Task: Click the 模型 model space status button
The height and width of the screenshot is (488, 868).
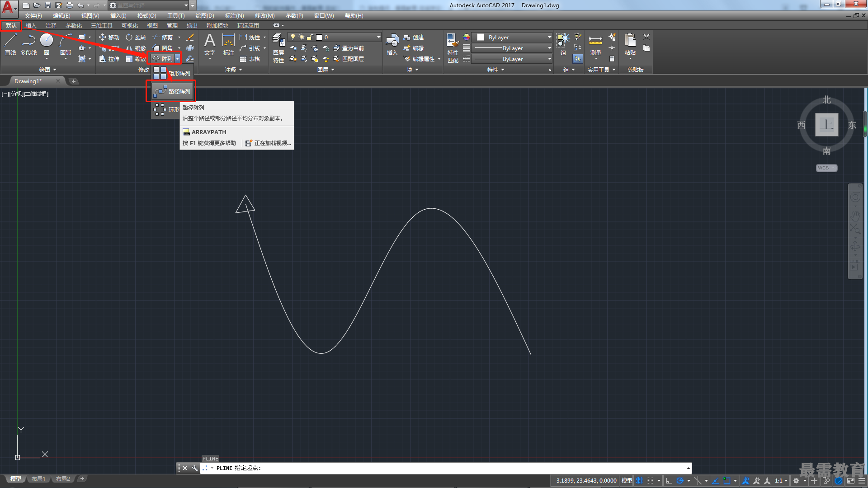Action: [x=627, y=480]
